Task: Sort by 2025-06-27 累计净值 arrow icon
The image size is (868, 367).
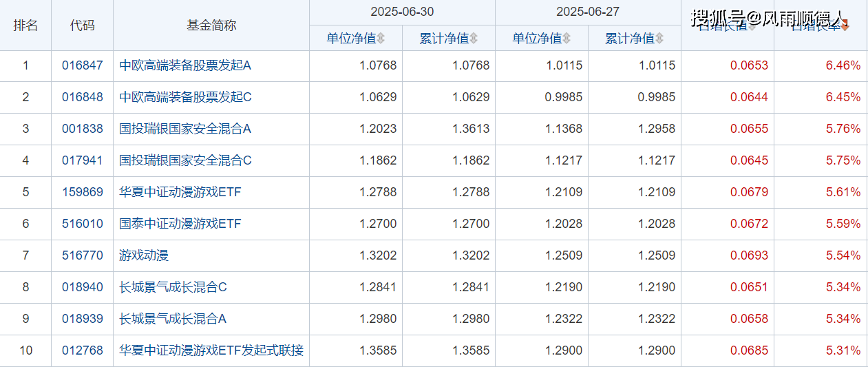Action: click(659, 39)
